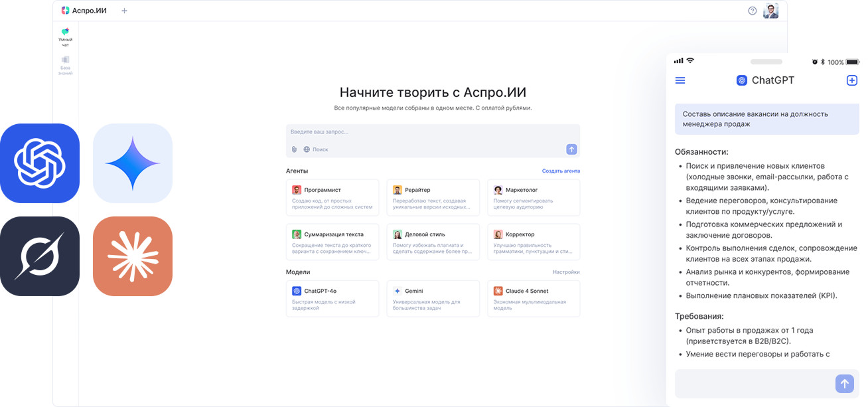868x407 pixels.
Task: Open База знаний in sidebar
Action: pos(65,66)
